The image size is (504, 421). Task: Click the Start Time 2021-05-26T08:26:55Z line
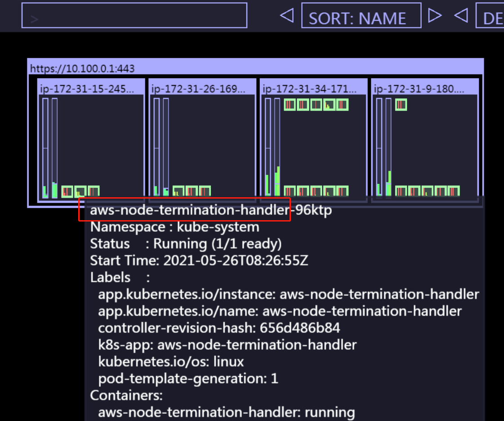[199, 261]
